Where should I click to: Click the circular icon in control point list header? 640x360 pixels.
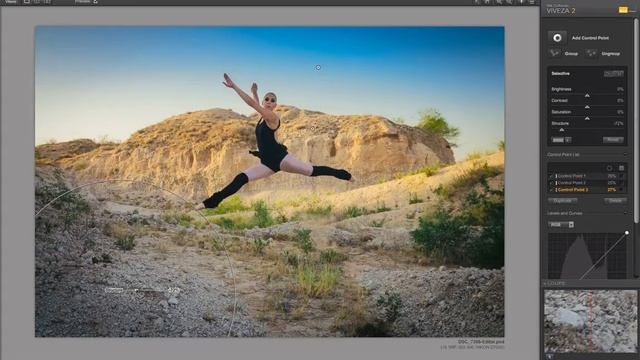609,168
